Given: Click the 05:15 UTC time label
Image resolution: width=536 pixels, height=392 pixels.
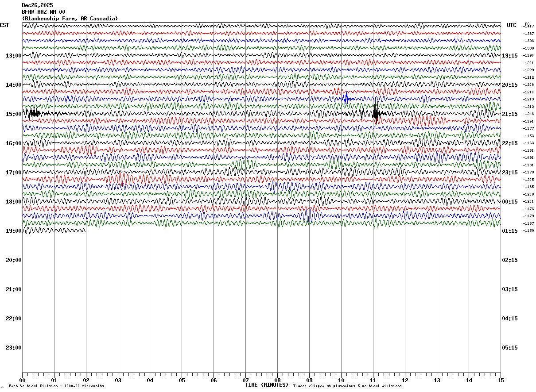Looking at the screenshot, I should [510, 348].
